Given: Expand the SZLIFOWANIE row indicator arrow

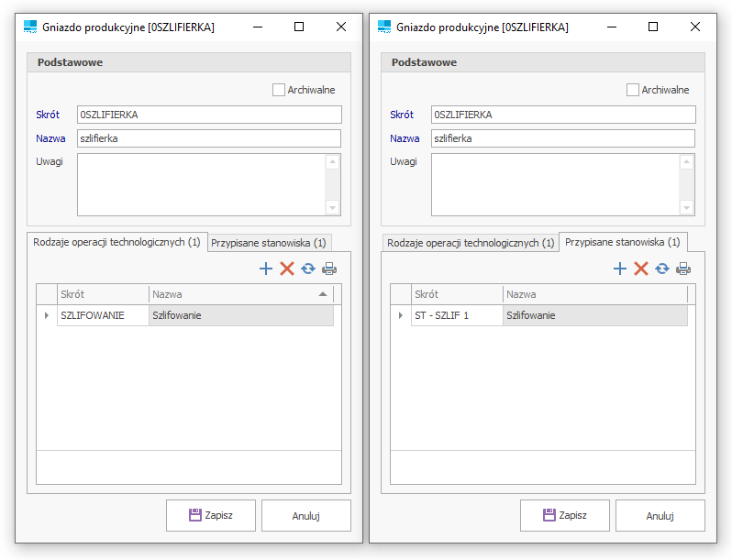Looking at the screenshot, I should [x=47, y=315].
